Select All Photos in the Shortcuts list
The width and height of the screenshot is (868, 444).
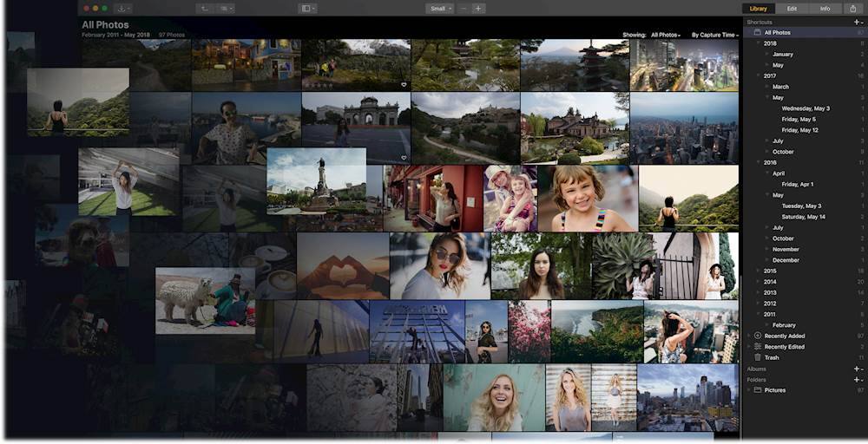pos(777,32)
